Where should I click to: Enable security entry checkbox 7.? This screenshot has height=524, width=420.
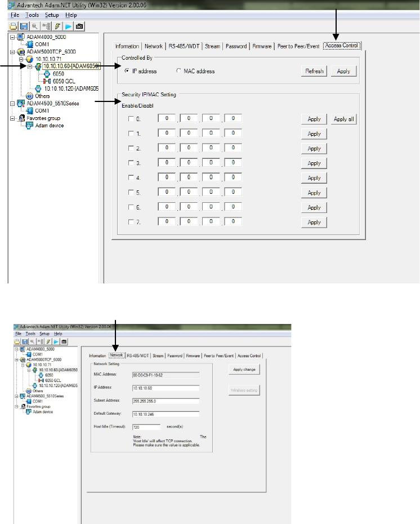(131, 222)
